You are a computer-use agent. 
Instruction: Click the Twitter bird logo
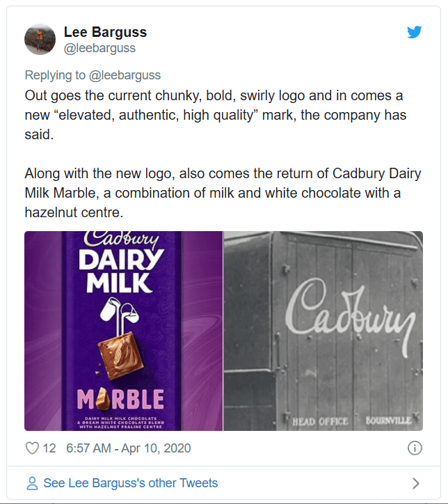(x=415, y=32)
